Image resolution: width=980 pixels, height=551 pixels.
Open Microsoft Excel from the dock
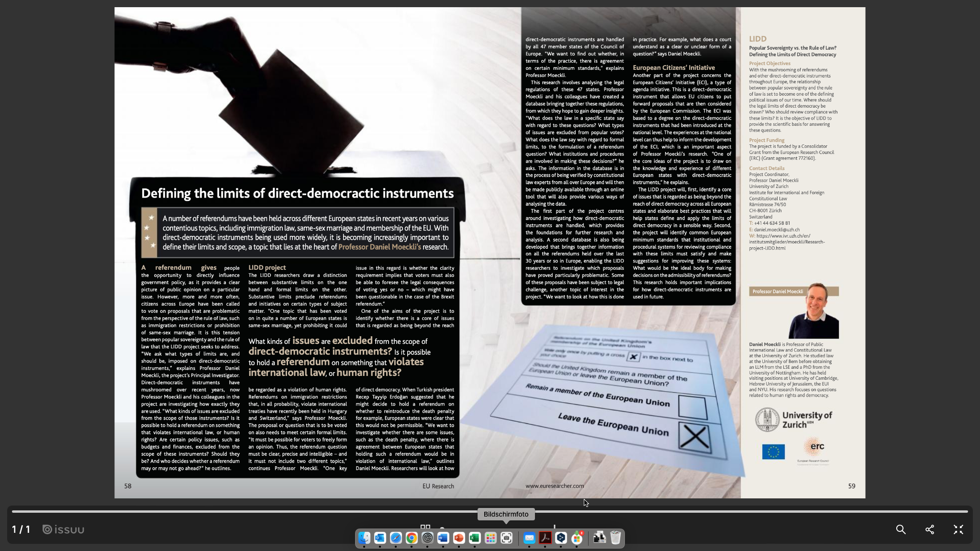(475, 538)
